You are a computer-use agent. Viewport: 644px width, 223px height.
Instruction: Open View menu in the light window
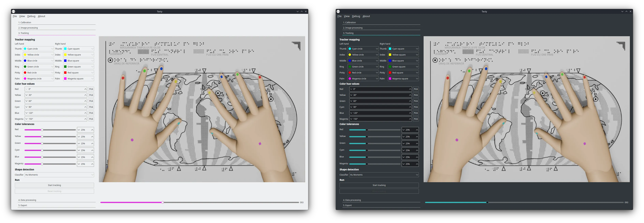(22, 16)
